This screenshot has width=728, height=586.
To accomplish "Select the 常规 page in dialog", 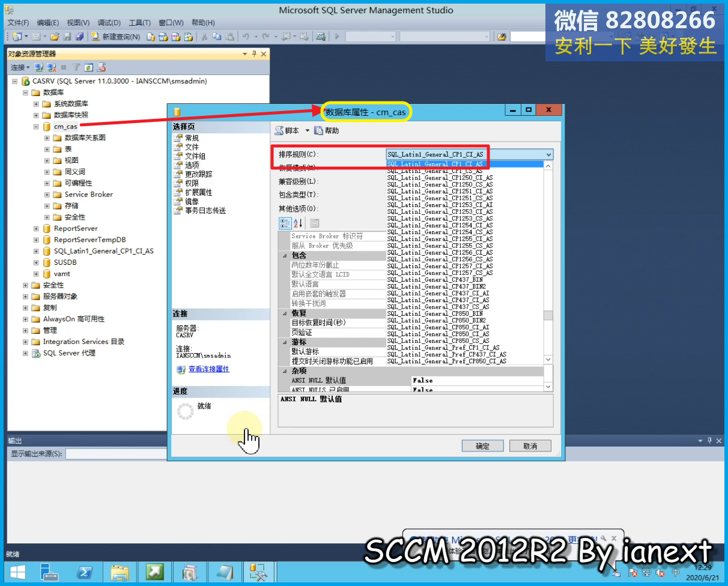I will point(192,137).
